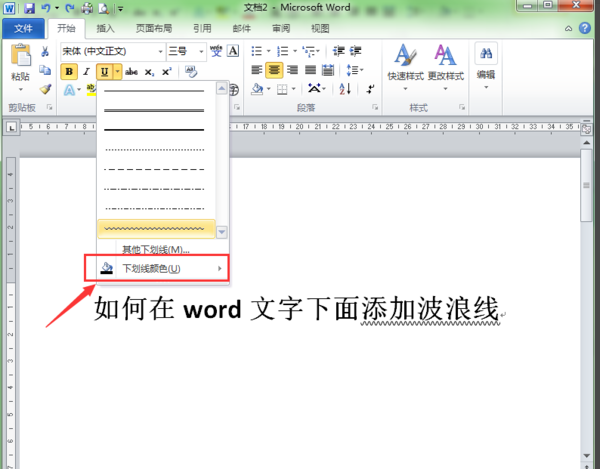
Task: Click the bullets list icon
Action: 256,51
